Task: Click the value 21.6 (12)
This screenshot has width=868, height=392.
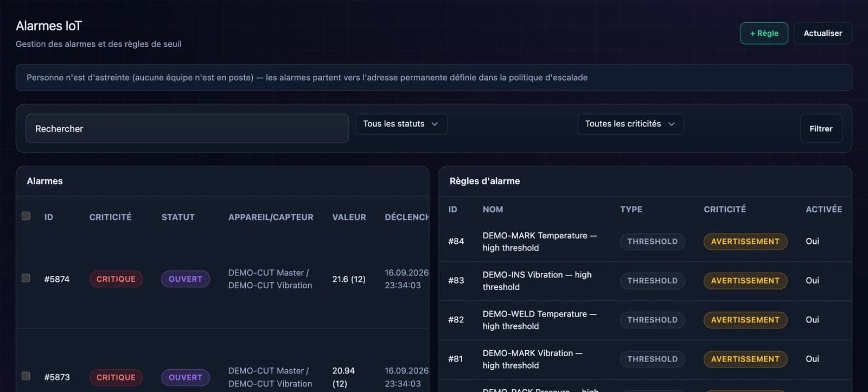Action: [349, 279]
